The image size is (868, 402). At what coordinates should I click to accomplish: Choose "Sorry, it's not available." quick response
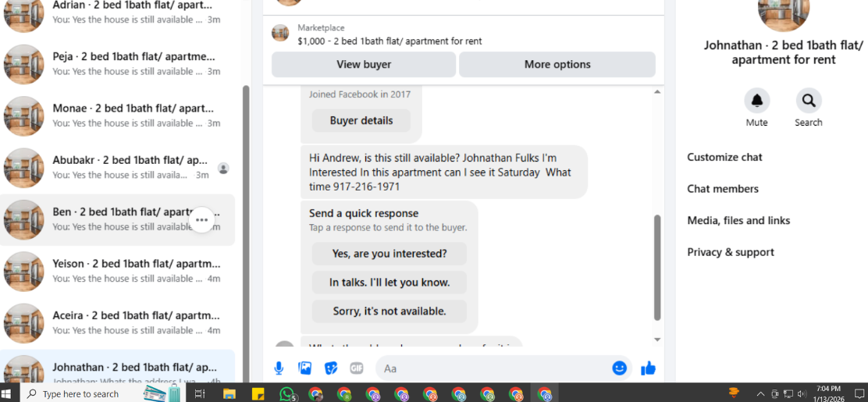click(390, 311)
